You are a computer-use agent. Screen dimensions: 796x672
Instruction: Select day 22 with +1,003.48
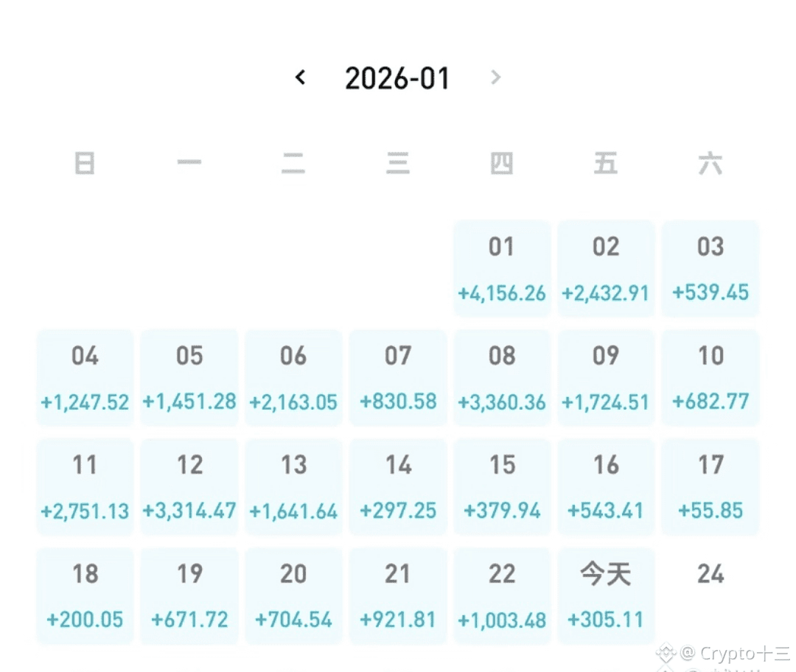click(x=502, y=596)
